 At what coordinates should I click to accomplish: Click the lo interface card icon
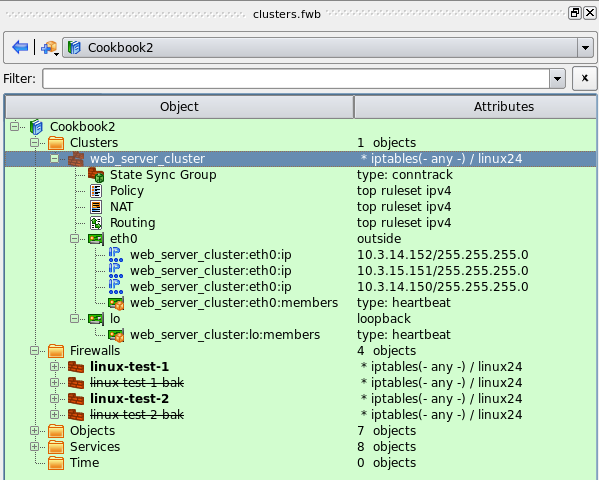[96, 319]
